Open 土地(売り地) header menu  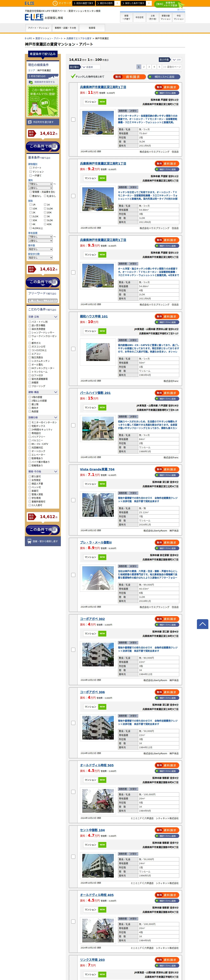[152, 17]
